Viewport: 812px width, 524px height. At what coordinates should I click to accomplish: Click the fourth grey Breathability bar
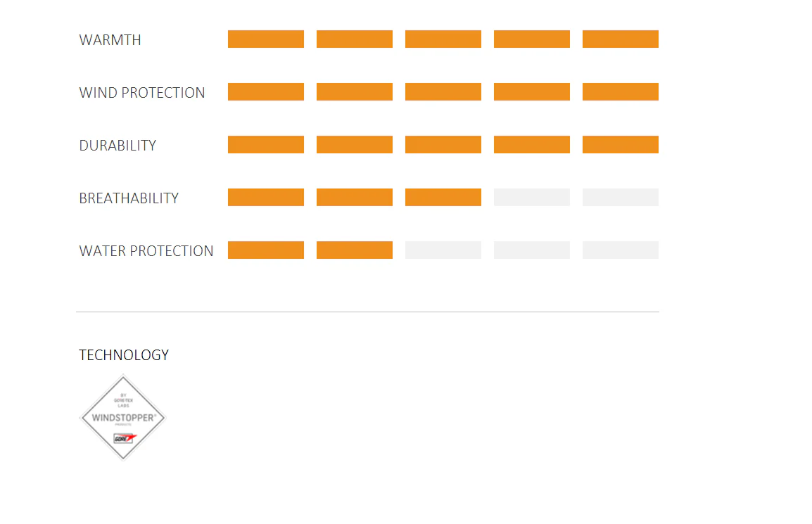pos(532,197)
